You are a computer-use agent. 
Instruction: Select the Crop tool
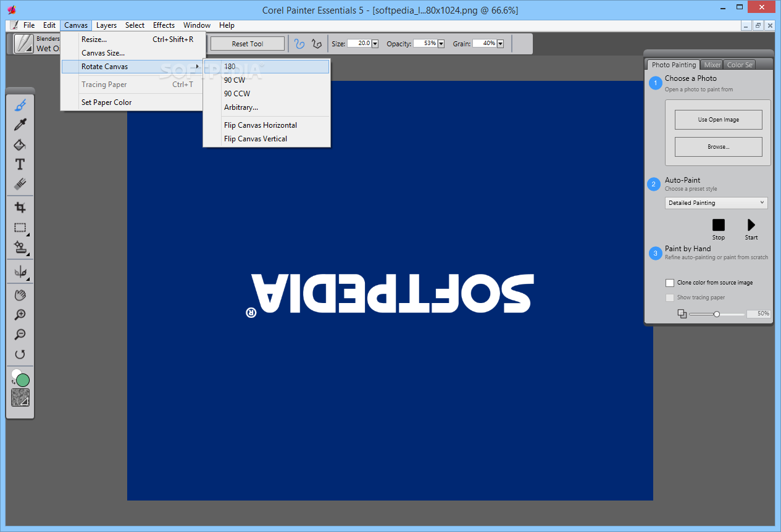tap(20, 207)
